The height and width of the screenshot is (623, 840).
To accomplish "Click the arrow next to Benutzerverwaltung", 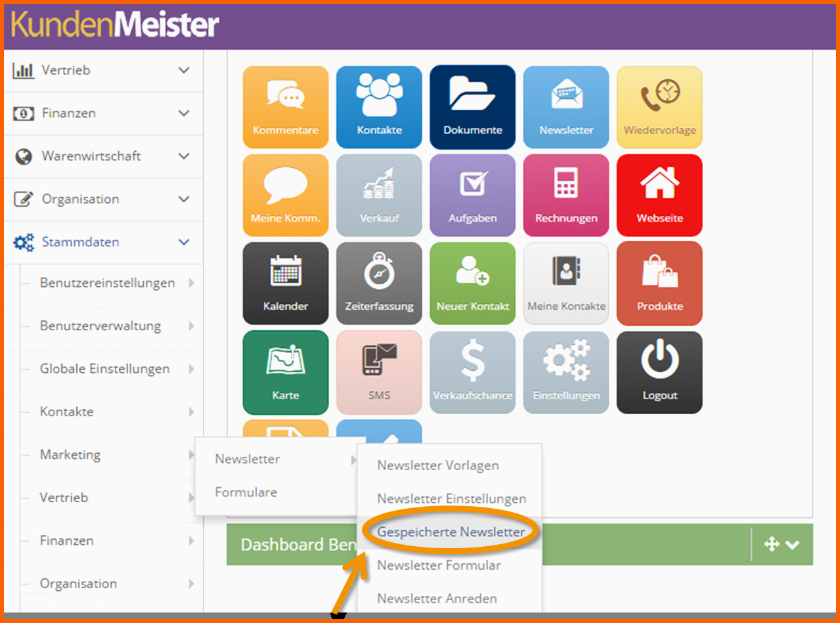I will [x=191, y=326].
